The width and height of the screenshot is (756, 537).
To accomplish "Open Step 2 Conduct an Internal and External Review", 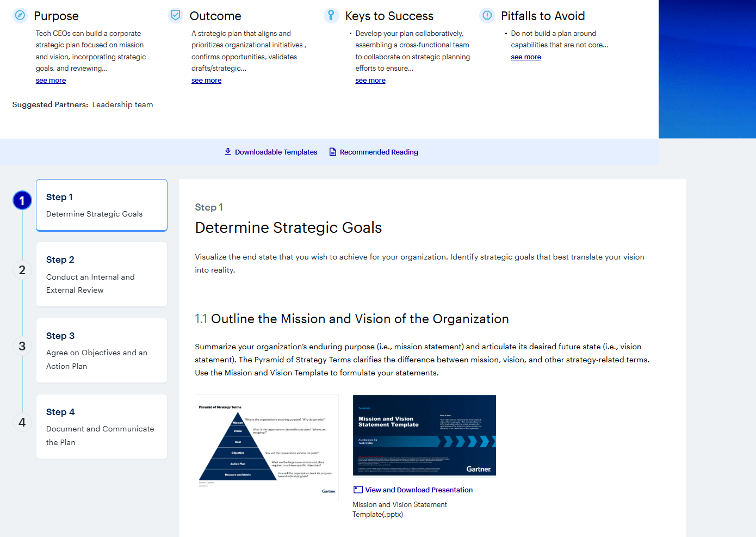I will point(101,274).
